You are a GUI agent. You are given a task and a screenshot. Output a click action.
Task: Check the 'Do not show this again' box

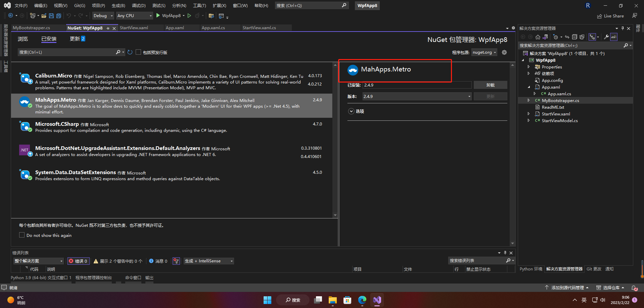coord(22,235)
